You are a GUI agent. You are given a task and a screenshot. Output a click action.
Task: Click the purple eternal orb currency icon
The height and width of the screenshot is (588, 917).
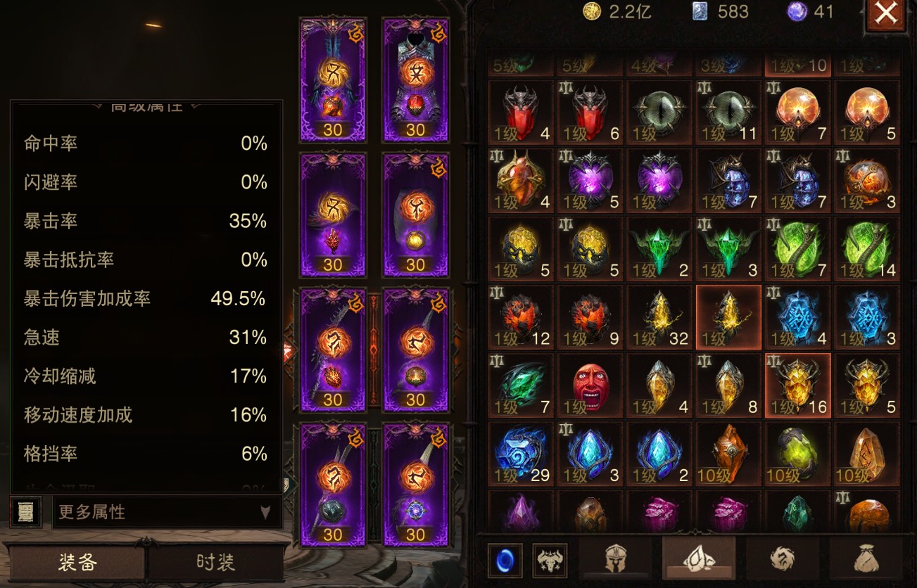coord(797,12)
